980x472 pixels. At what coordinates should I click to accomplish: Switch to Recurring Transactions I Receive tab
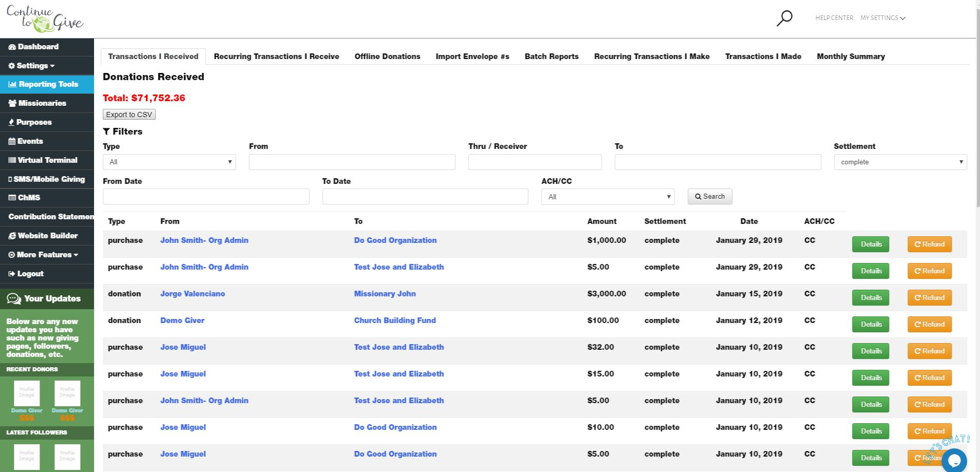[x=276, y=56]
